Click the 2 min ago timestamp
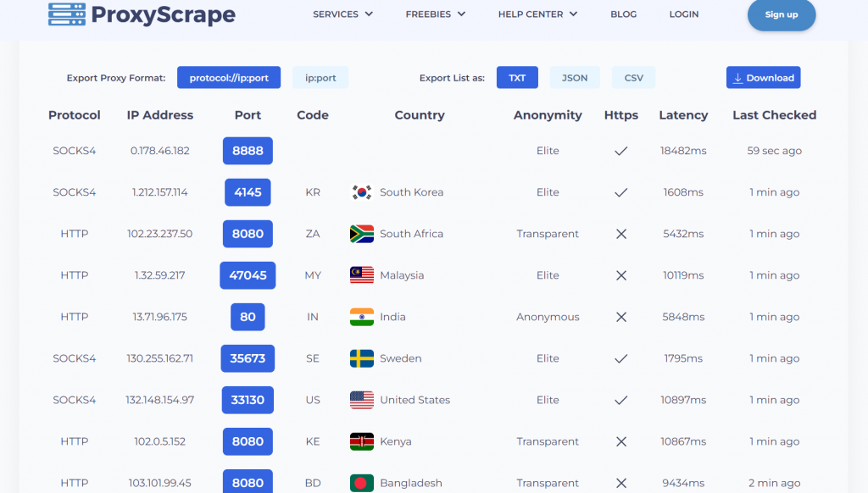The height and width of the screenshot is (493, 868). click(x=775, y=483)
